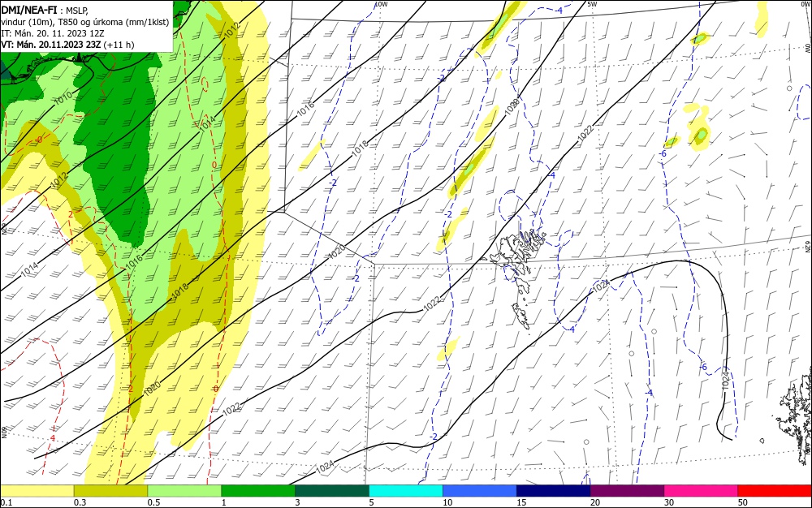Click the "0.1" legend value
Image resolution: width=812 pixels, height=508 pixels.
(x=6, y=503)
